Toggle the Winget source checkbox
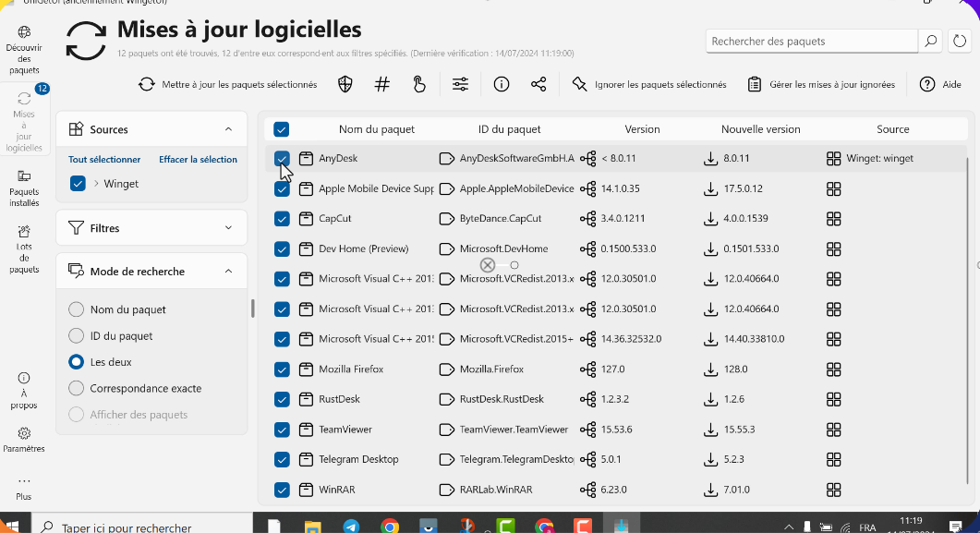 (78, 184)
